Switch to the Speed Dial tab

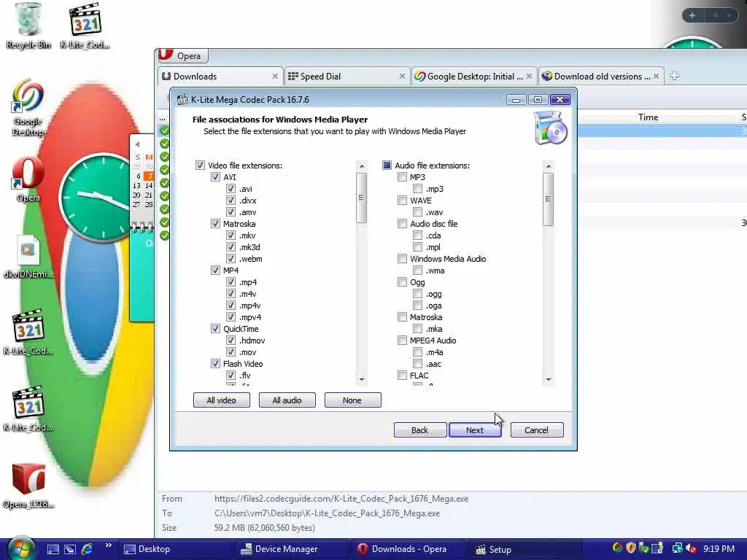[347, 76]
